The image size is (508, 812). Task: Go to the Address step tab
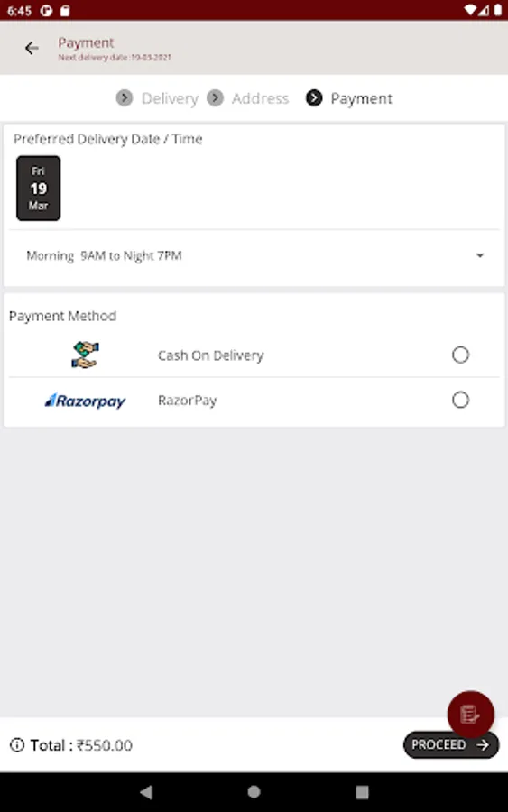click(260, 98)
